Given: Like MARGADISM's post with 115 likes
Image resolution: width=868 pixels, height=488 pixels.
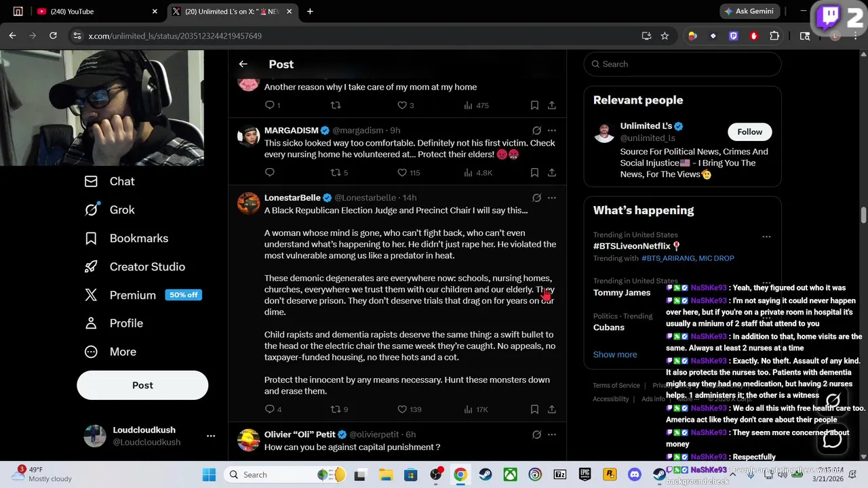Looking at the screenshot, I should point(408,172).
